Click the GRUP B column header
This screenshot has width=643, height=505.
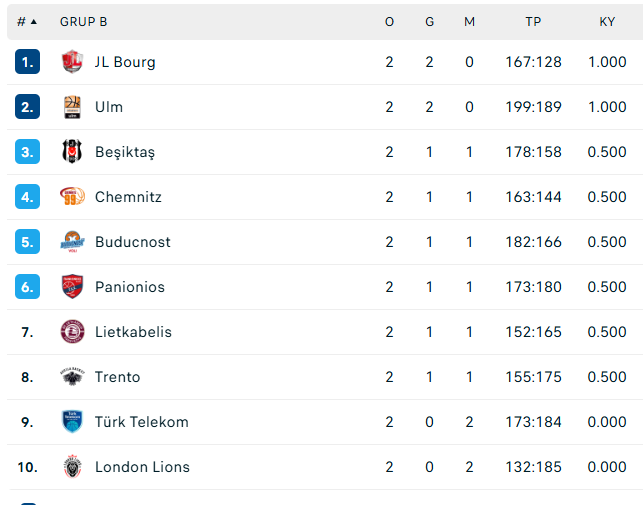pos(84,22)
